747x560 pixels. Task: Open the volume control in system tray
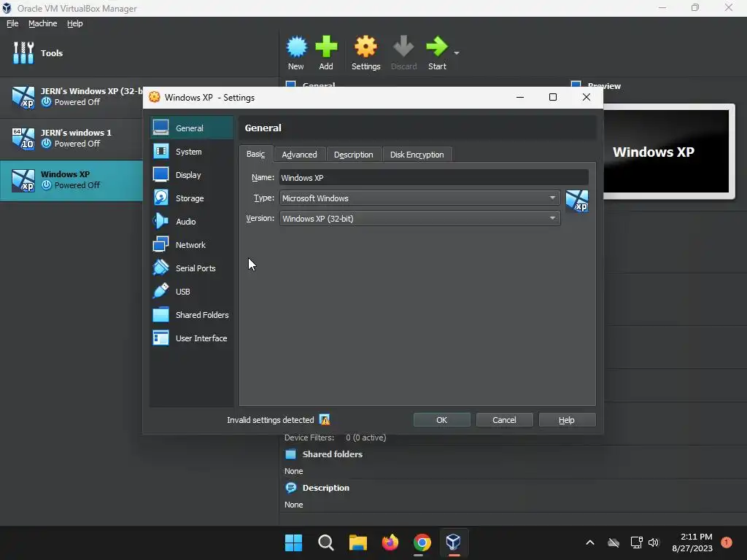click(654, 542)
